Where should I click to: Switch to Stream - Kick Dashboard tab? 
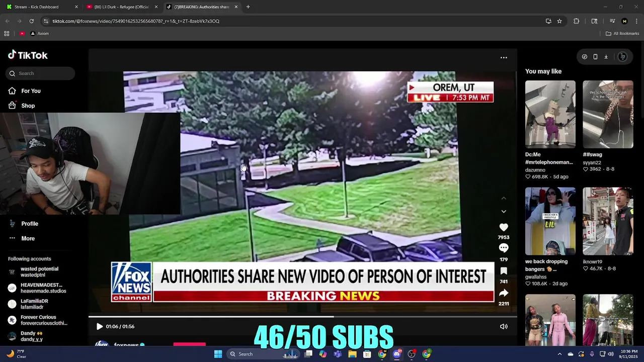41,7
